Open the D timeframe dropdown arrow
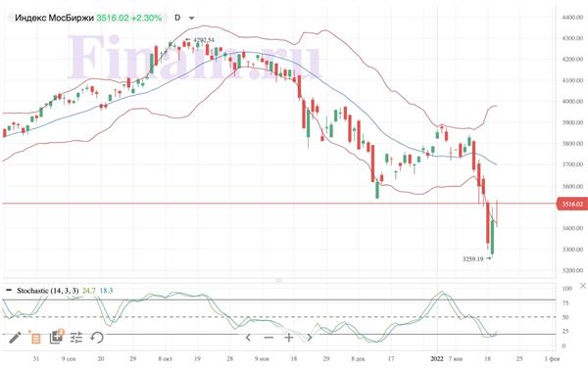The height and width of the screenshot is (369, 588). tap(192, 18)
